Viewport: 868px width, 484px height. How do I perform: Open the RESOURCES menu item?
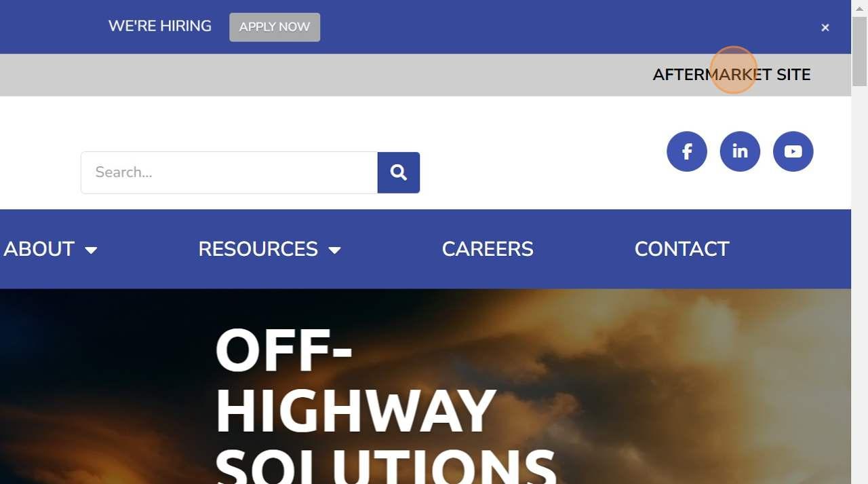pyautogui.click(x=258, y=249)
